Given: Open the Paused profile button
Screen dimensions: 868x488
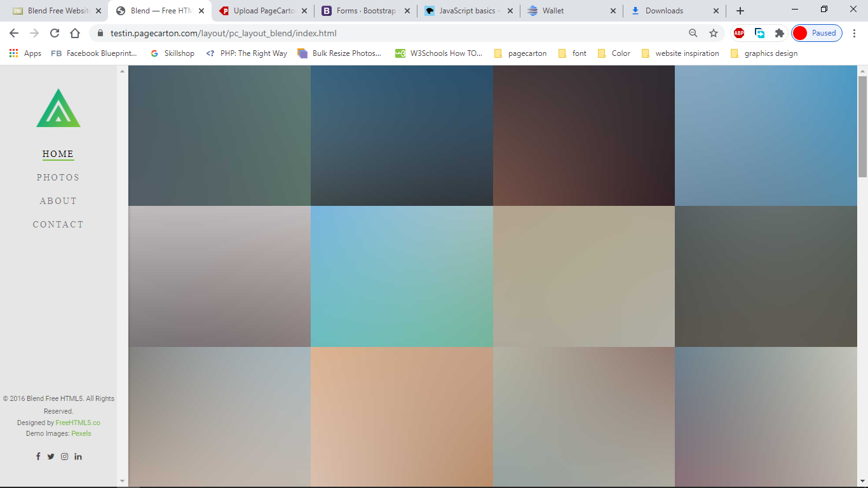Looking at the screenshot, I should click(817, 33).
